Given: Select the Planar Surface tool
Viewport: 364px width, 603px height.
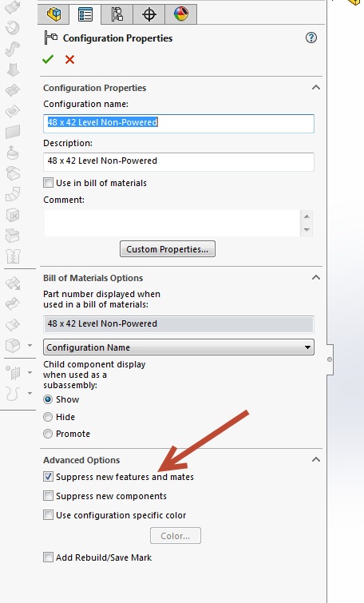Looking at the screenshot, I should (x=13, y=132).
